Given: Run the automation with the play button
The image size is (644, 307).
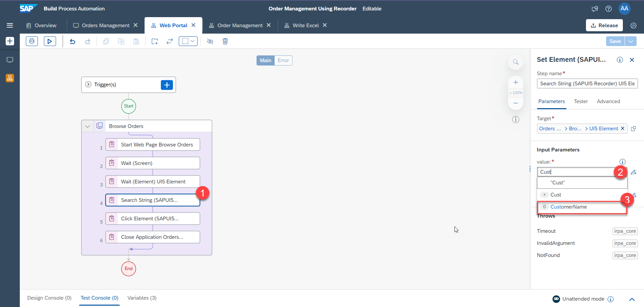Looking at the screenshot, I should point(50,41).
